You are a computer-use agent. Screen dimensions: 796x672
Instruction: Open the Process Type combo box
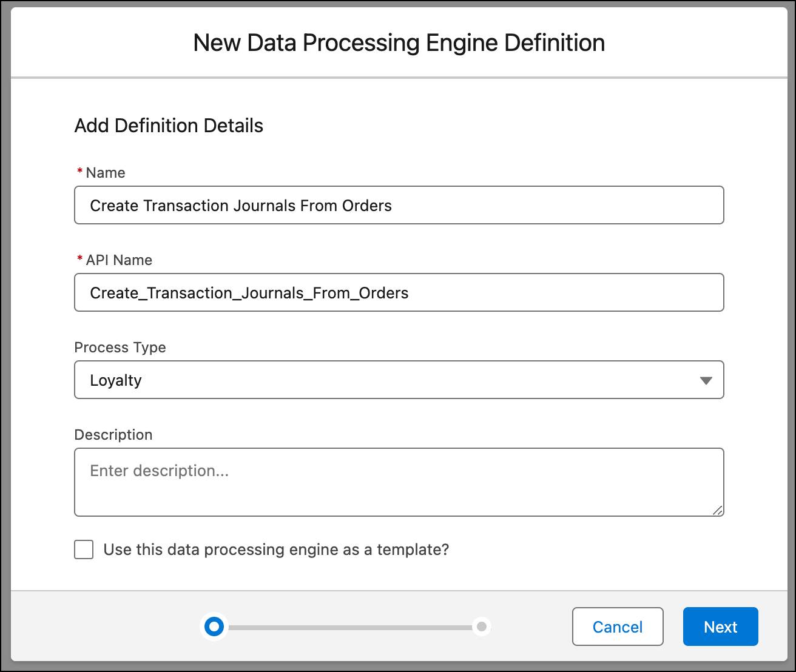click(x=399, y=380)
